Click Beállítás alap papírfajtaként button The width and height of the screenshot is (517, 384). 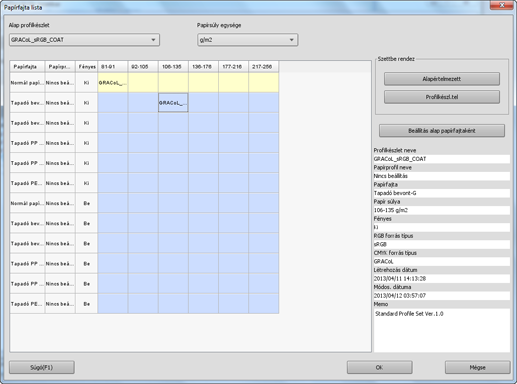coord(442,131)
